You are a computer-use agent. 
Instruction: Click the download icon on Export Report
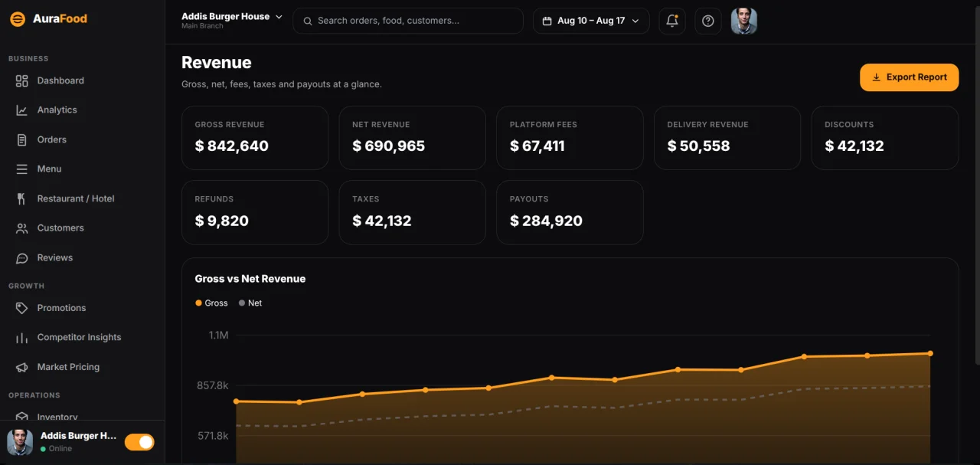877,77
